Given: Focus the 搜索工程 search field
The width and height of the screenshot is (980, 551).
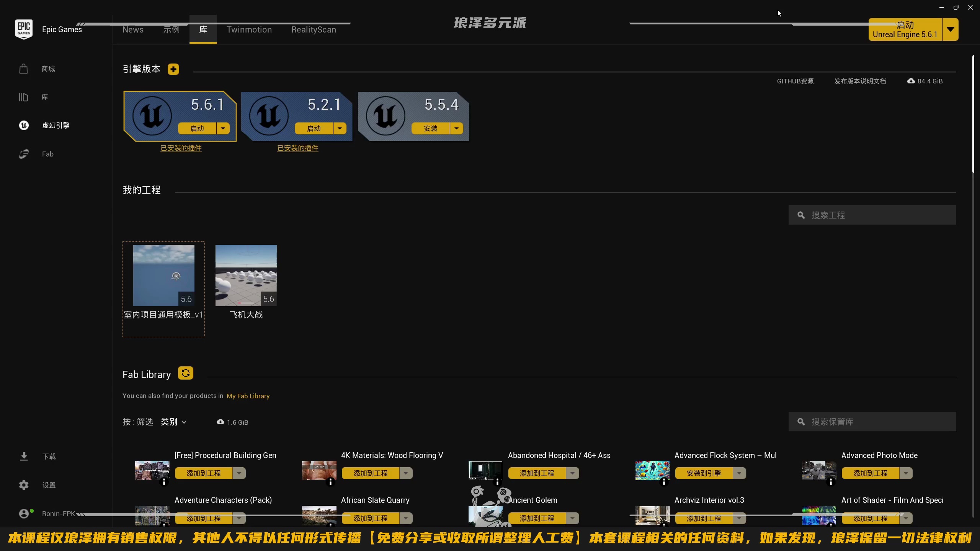Looking at the screenshot, I should (872, 215).
